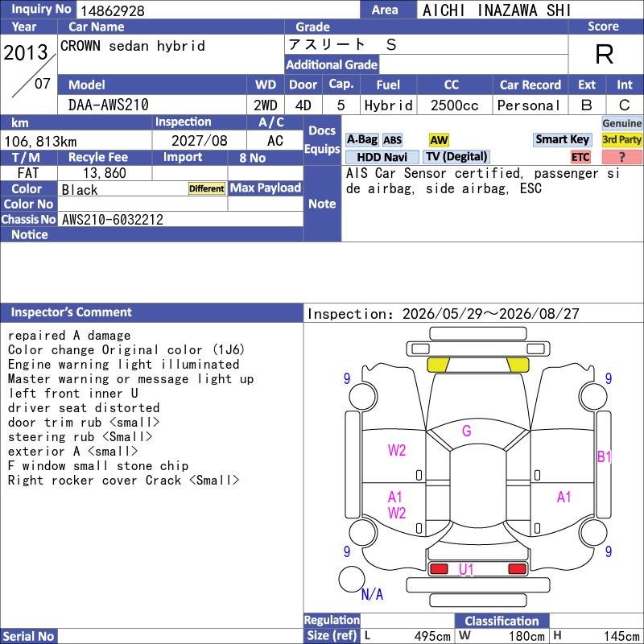Click the Genuine badge
This screenshot has height=644, width=644.
pos(621,123)
